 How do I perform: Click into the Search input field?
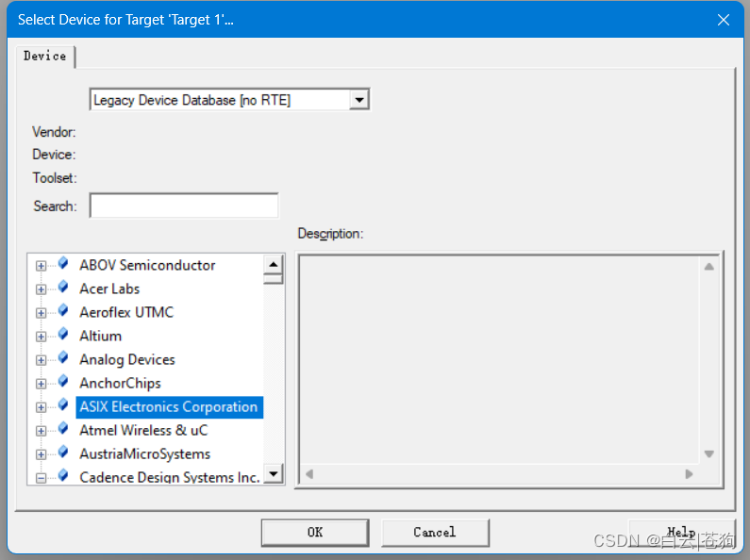click(184, 206)
